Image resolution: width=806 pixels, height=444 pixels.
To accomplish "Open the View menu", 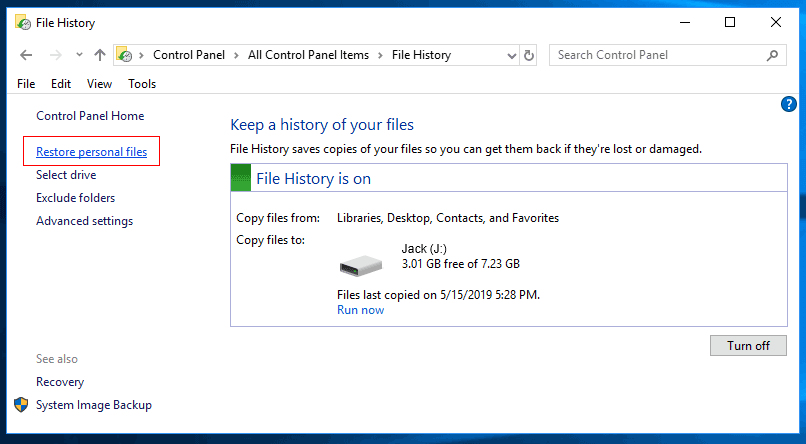I will pos(99,84).
